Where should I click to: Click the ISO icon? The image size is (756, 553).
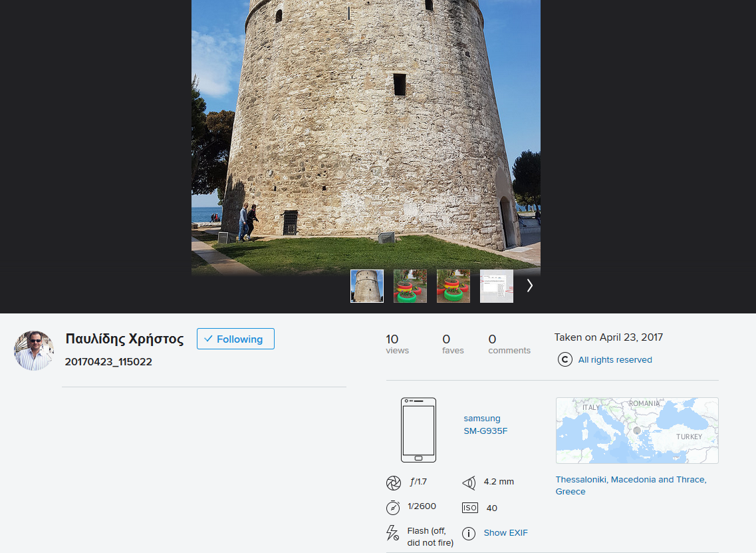point(469,508)
